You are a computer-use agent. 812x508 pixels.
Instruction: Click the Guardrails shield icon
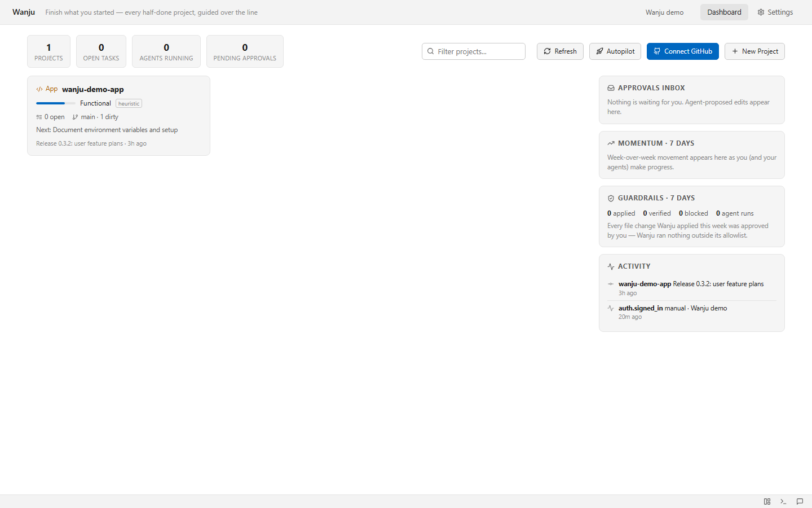click(611, 198)
